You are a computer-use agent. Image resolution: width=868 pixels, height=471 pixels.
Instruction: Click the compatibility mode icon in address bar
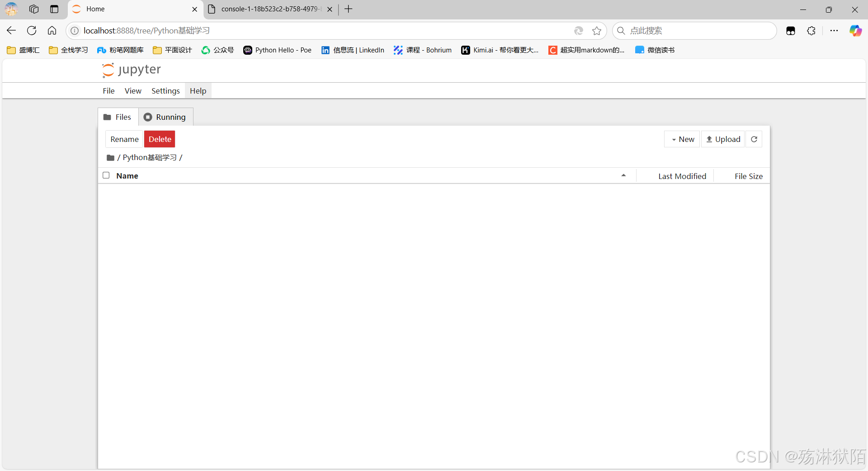578,31
